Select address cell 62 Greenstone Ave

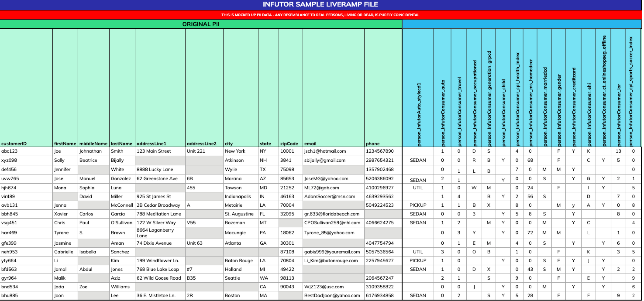[160, 179]
